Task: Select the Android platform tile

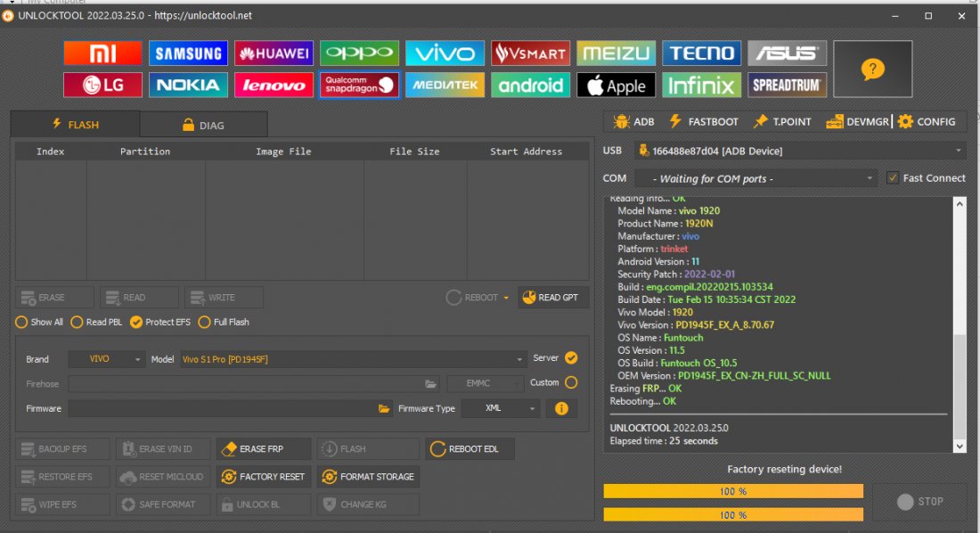Action: coord(531,85)
